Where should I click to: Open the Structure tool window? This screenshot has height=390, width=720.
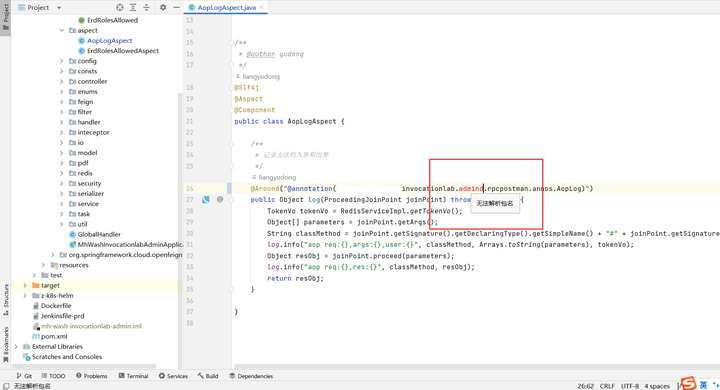pyautogui.click(x=6, y=300)
